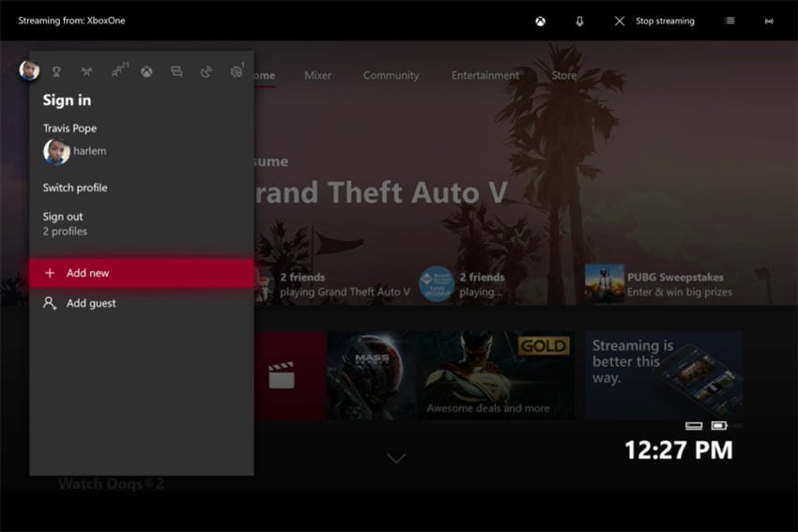The image size is (798, 532).
Task: Open the red movie clapperboard tile
Action: pyautogui.click(x=289, y=375)
